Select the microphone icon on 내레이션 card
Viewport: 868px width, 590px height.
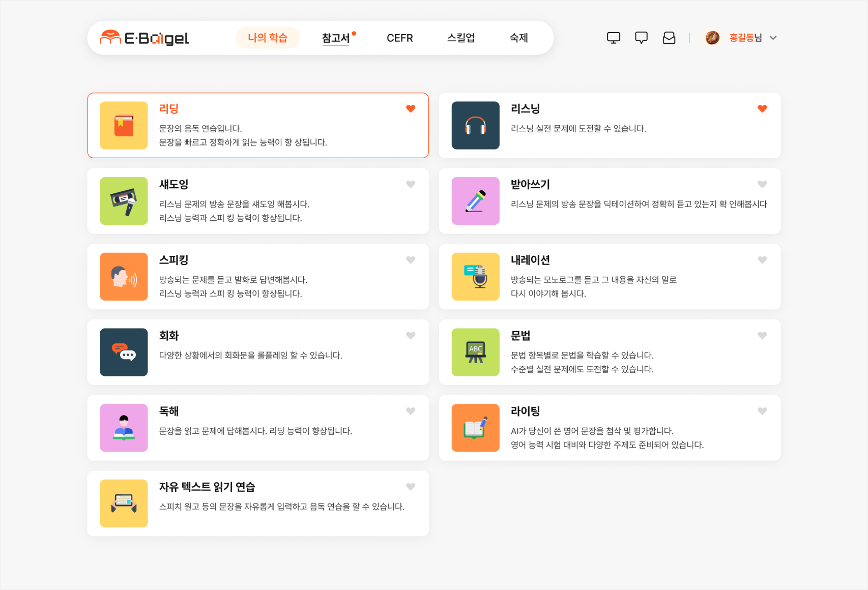tap(475, 277)
